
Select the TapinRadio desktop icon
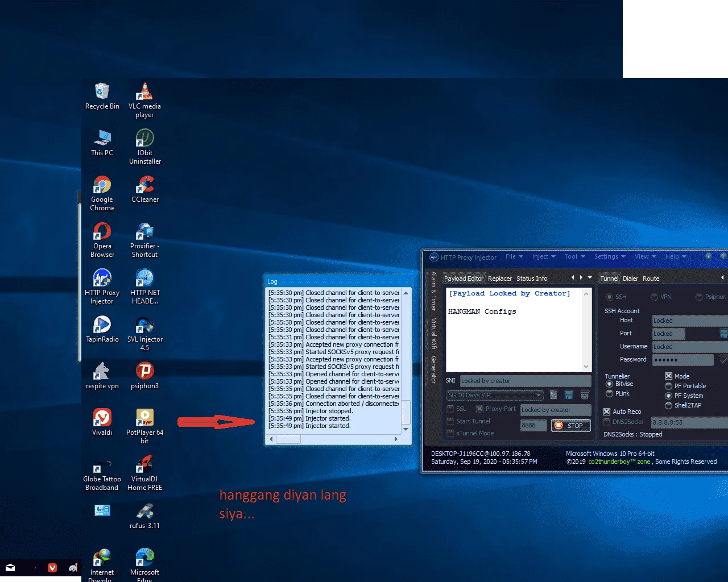point(102,330)
